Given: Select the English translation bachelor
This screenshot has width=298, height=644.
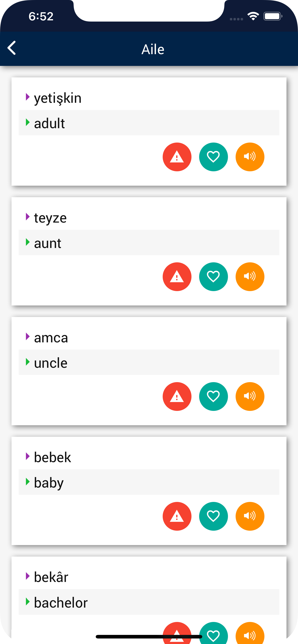Looking at the screenshot, I should pos(61,602).
